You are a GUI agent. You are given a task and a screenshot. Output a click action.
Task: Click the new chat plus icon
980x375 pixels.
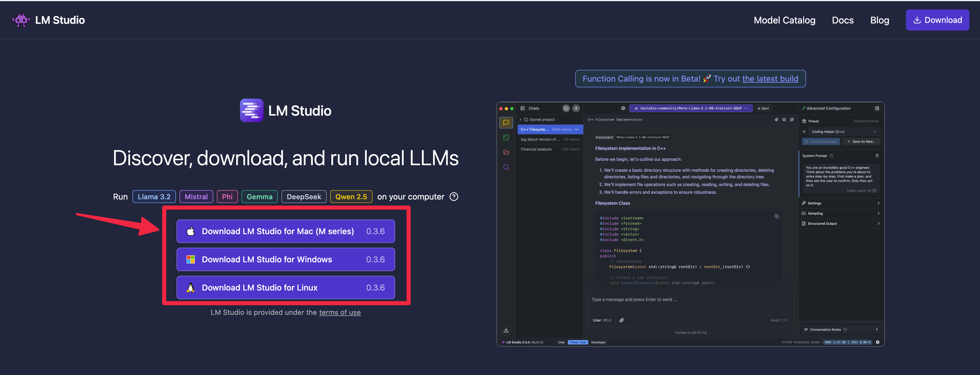pyautogui.click(x=576, y=108)
